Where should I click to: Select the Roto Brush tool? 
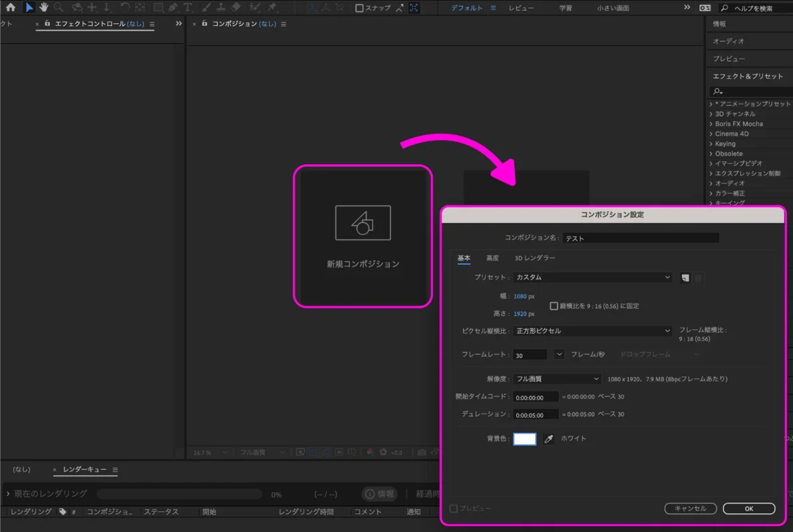(x=255, y=7)
